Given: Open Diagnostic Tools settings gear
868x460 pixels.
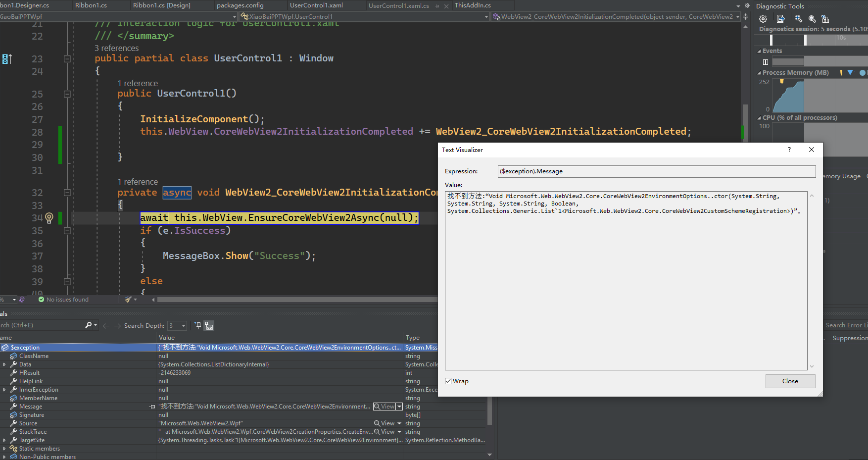Looking at the screenshot, I should point(764,19).
